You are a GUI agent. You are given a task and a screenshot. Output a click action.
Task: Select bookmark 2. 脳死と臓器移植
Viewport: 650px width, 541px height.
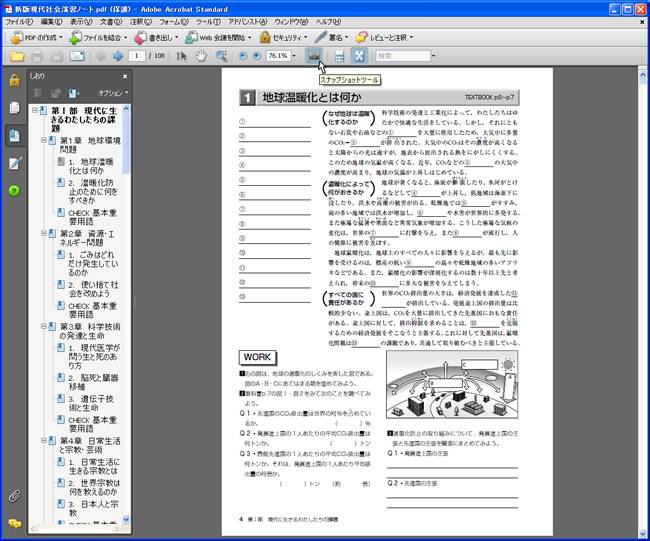[x=93, y=382]
